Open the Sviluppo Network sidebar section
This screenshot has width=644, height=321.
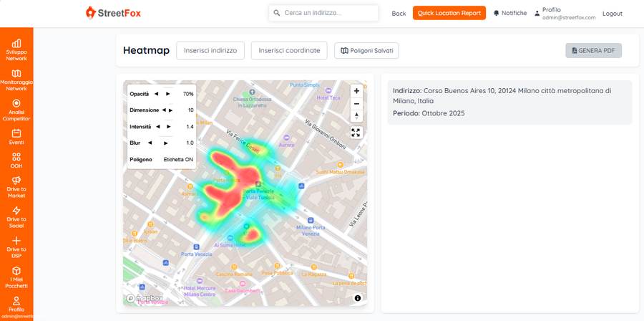coord(16,50)
